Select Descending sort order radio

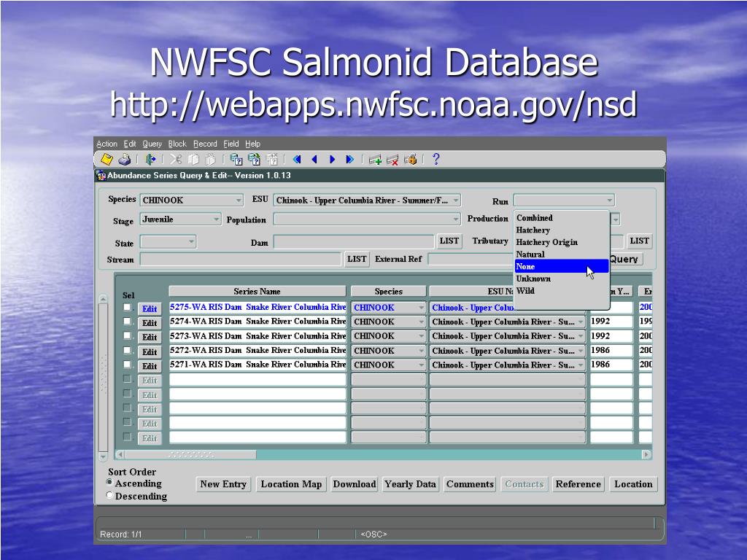point(109,496)
